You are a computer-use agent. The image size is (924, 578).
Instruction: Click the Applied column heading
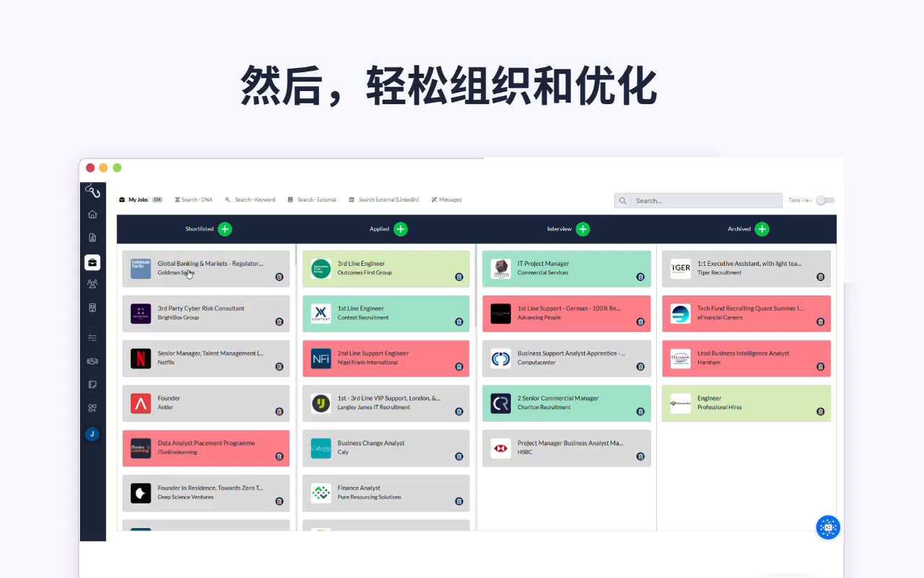[x=380, y=229]
